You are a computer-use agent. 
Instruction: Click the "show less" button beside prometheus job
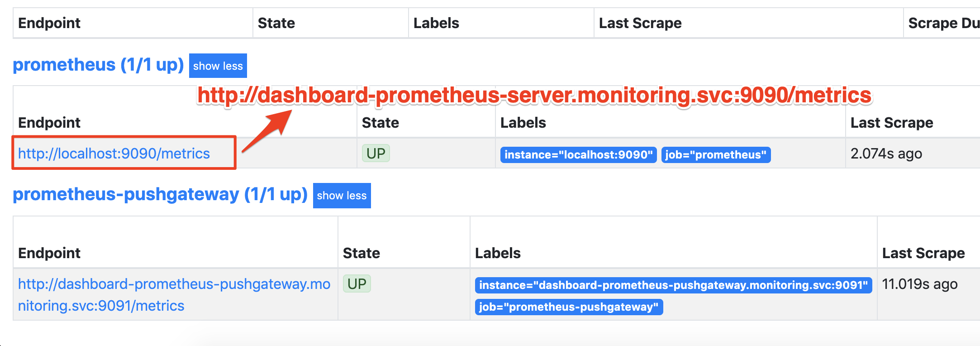pyautogui.click(x=218, y=65)
